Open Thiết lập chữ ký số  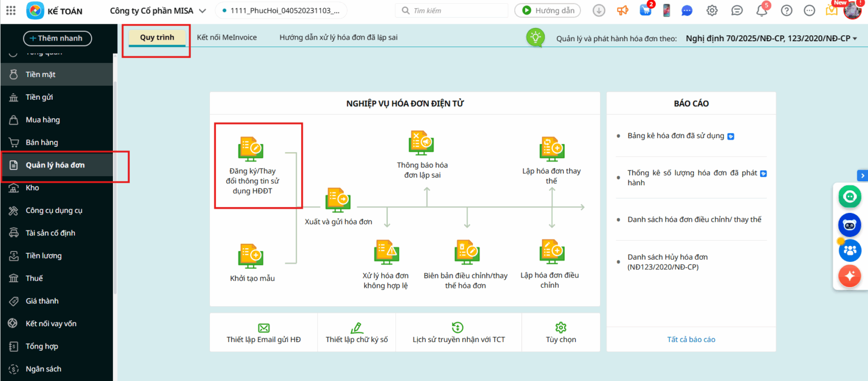(x=356, y=333)
